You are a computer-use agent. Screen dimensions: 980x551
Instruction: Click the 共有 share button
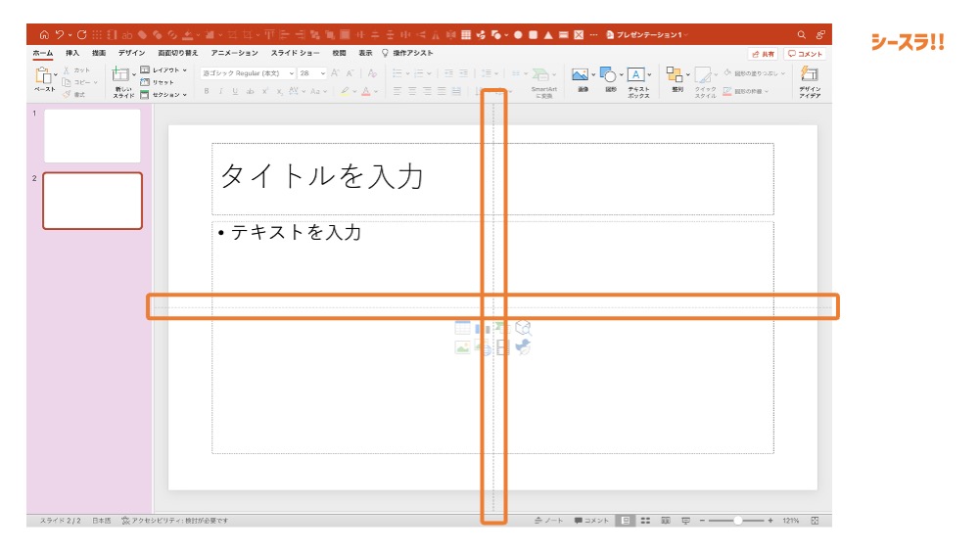point(763,54)
